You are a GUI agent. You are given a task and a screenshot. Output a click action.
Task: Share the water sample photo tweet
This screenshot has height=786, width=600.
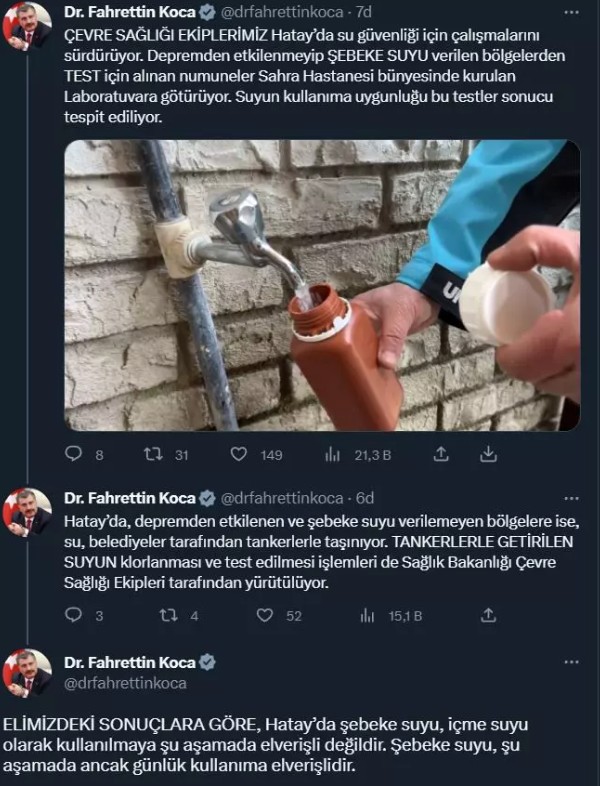tap(440, 454)
